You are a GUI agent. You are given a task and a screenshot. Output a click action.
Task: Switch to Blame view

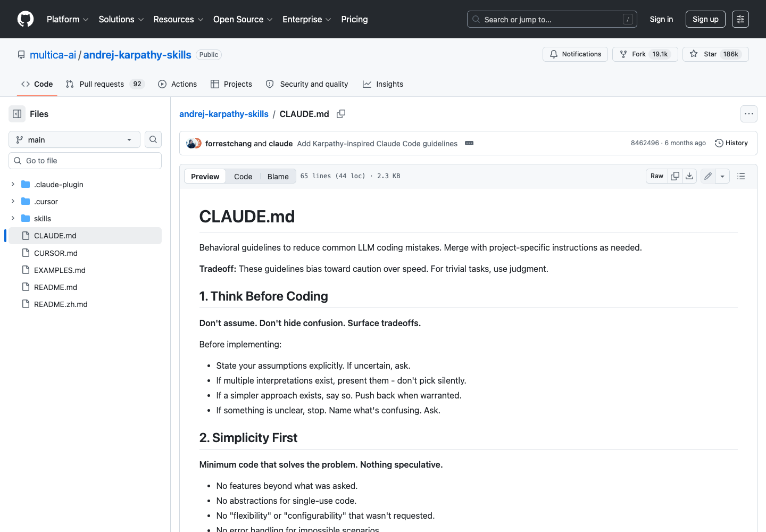coord(278,177)
